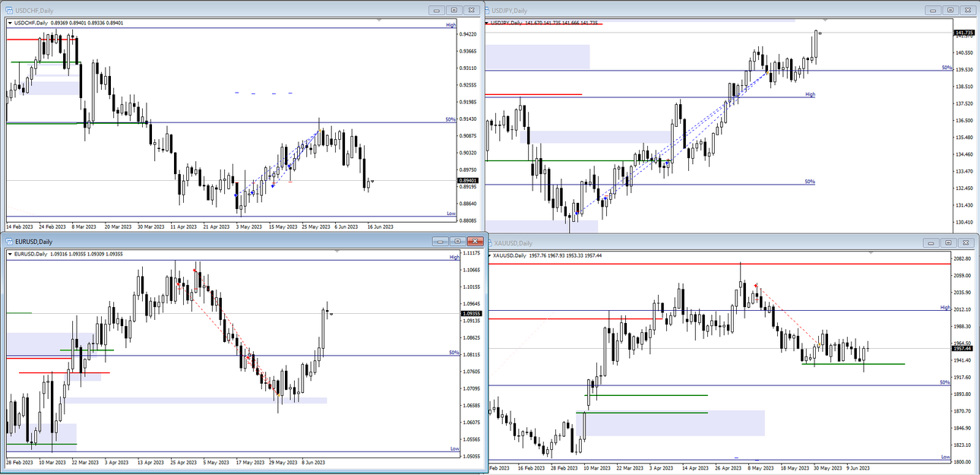Click the 0.94220 price on USDCHF scale

coord(469,34)
